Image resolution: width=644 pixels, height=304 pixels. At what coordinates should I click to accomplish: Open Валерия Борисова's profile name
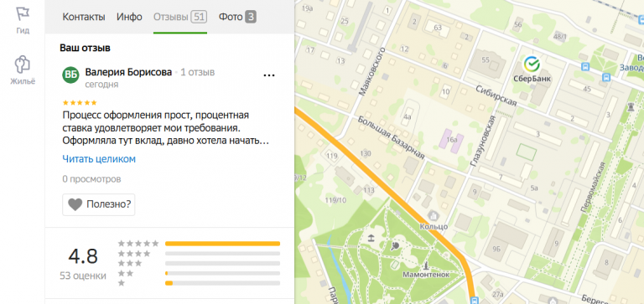(128, 72)
